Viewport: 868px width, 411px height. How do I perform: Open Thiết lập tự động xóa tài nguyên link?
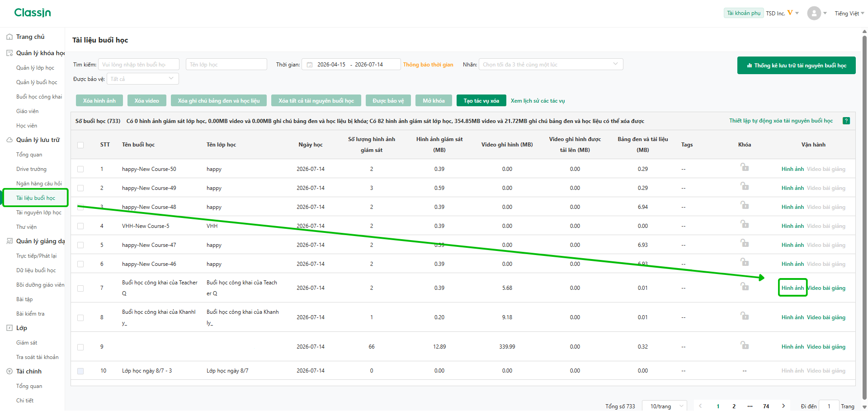[x=781, y=121]
